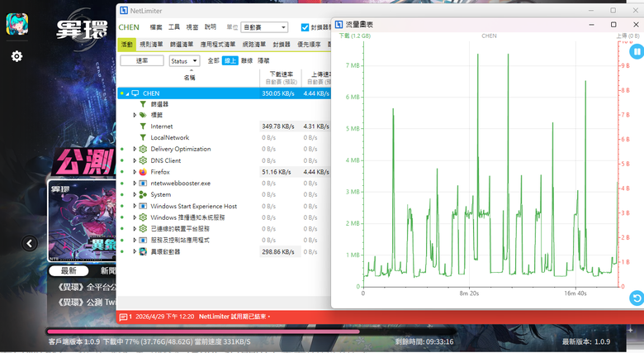Expand the DNS Client node

tap(135, 160)
